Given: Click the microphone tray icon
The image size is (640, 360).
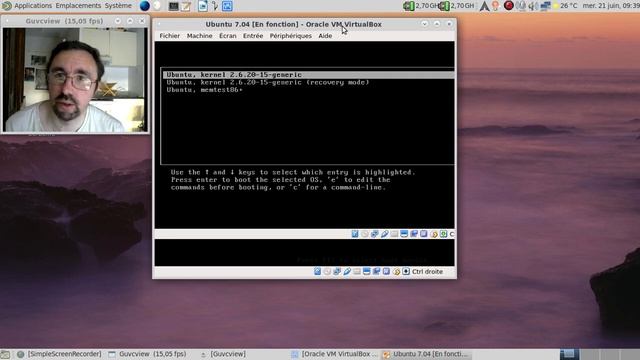Looking at the screenshot, I should [x=521, y=6].
